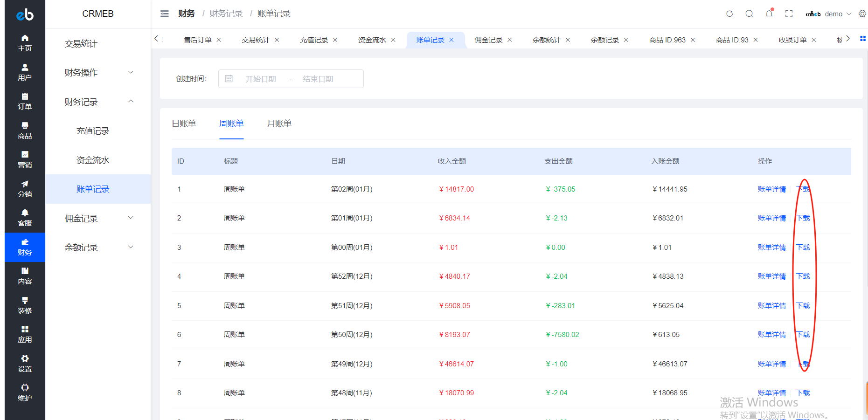Open the 财务 finance sidebar icon
The image size is (868, 420).
tap(25, 247)
